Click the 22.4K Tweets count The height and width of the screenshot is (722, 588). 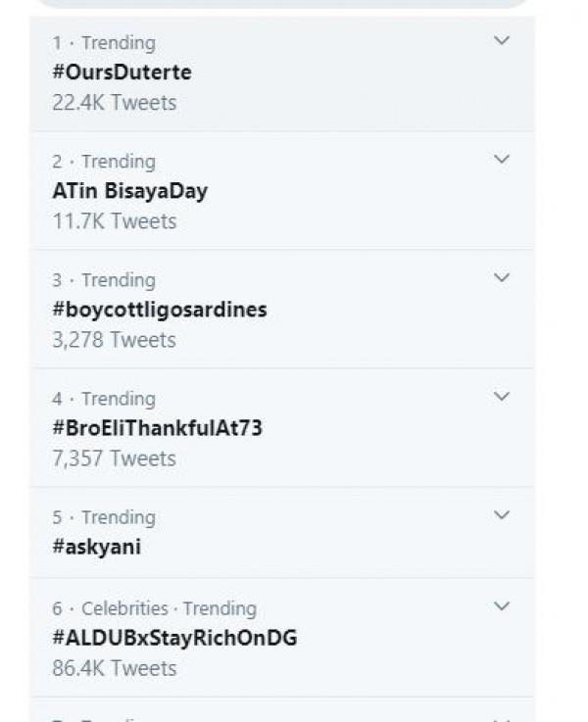click(114, 102)
